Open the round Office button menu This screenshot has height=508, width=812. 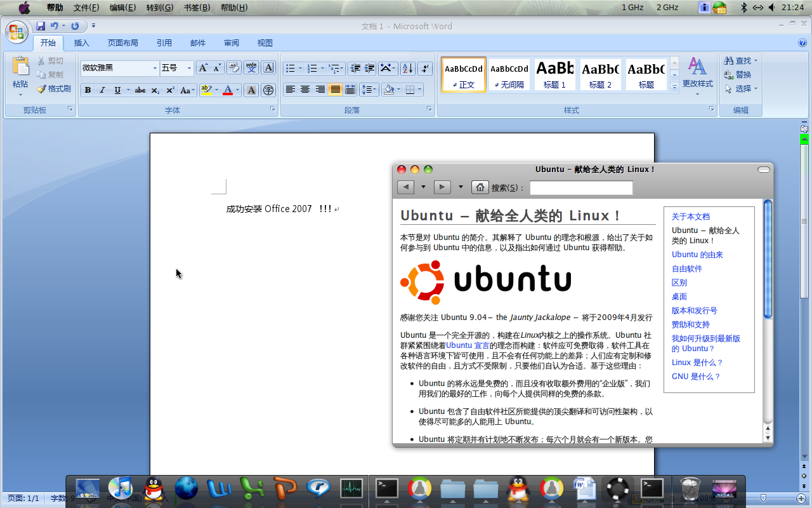click(16, 32)
